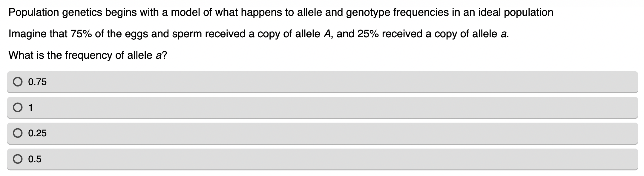This screenshot has width=644, height=176.
Task: Select the radio button labeled 1
Action: [x=18, y=107]
